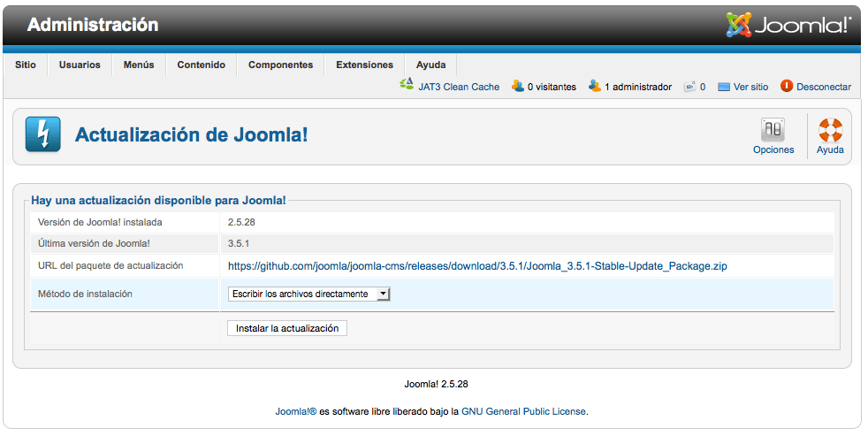Click 'Hay una actualización disponible' legend text
The image size is (868, 436).
click(158, 201)
